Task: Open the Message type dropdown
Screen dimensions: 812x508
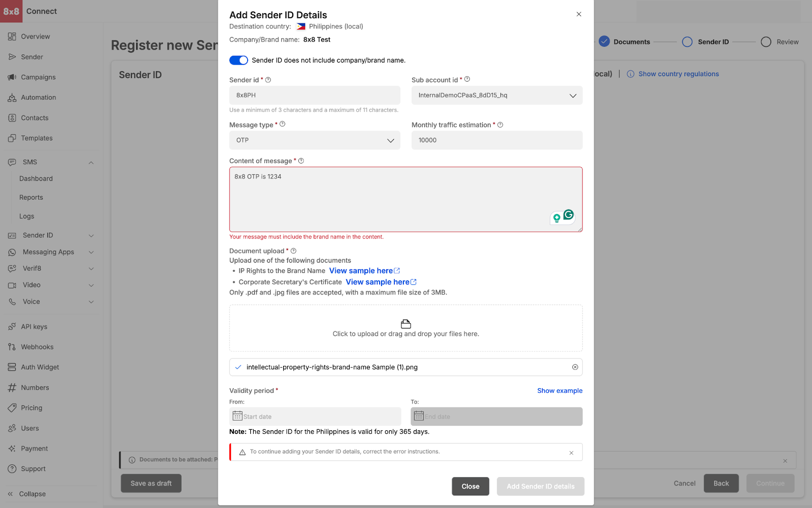Action: 314,140
